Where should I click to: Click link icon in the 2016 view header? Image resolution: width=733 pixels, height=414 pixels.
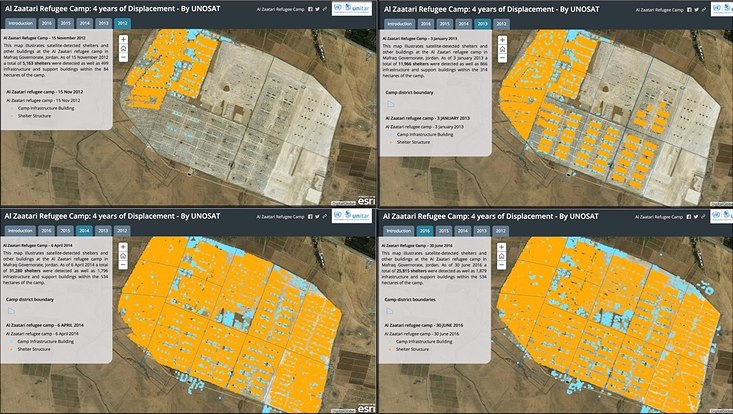click(703, 217)
